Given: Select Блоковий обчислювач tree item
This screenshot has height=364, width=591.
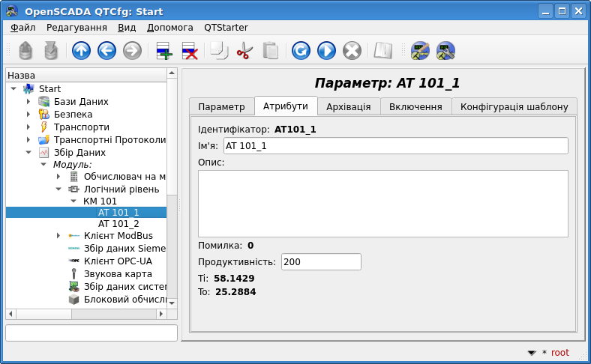Looking at the screenshot, I should tap(124, 300).
